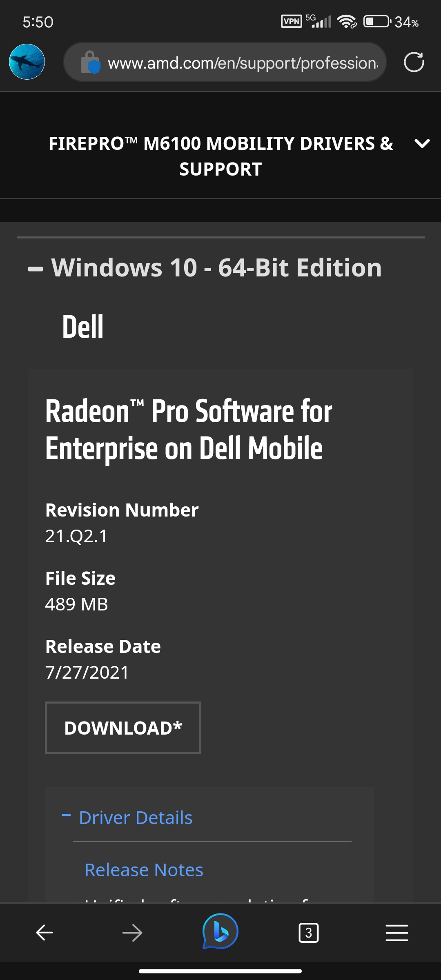Go forward with the right arrow
Screen dimensions: 441x980
[132, 933]
